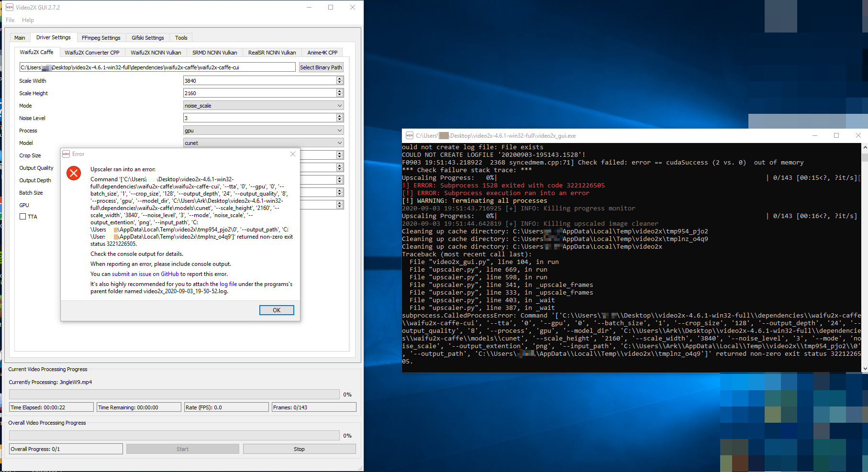Adjust the Scale Width stepper arrows
This screenshot has height=472, width=868.
340,81
